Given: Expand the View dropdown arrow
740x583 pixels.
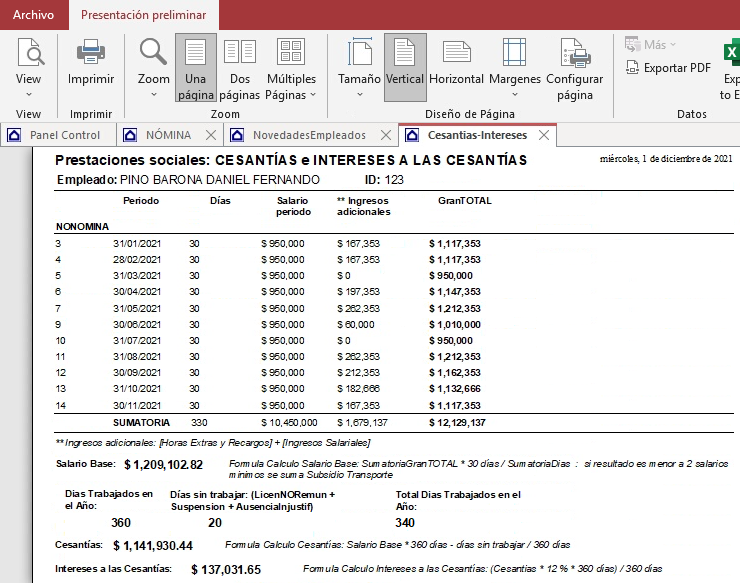Looking at the screenshot, I should [x=29, y=95].
